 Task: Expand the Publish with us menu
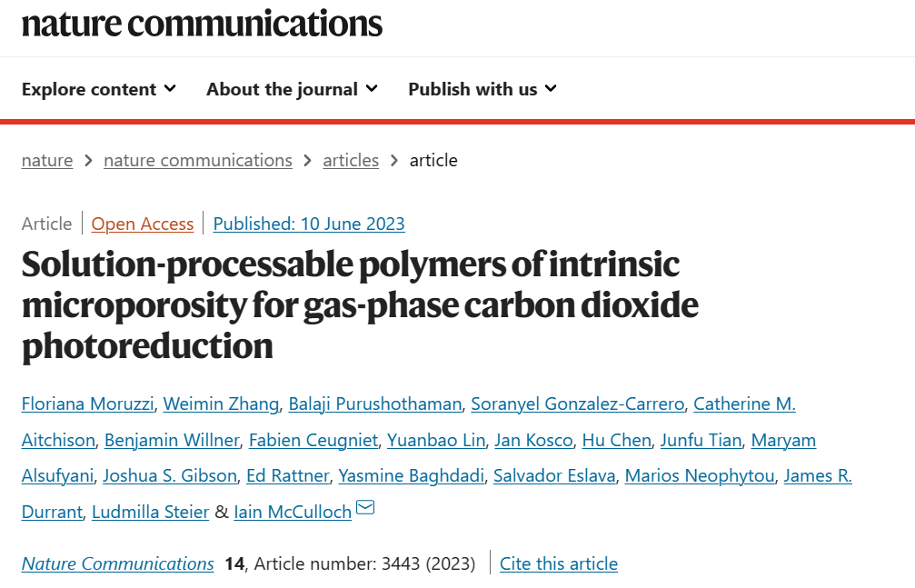click(x=482, y=89)
